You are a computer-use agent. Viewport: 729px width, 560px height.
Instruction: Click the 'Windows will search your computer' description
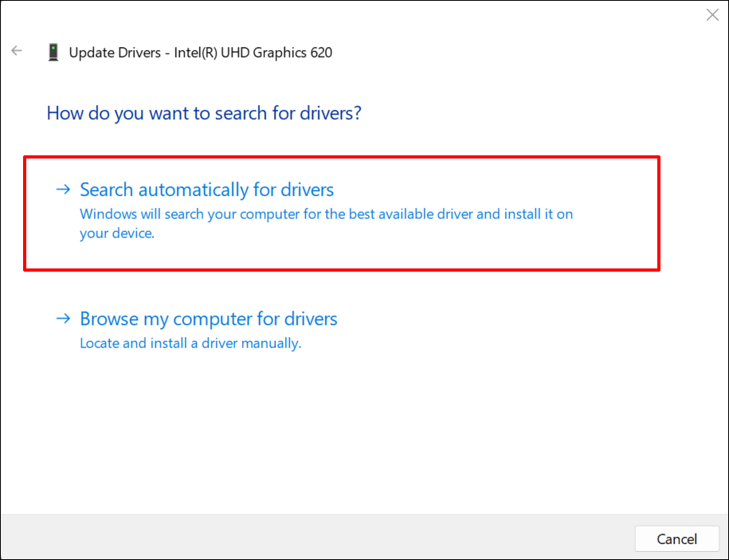point(326,214)
